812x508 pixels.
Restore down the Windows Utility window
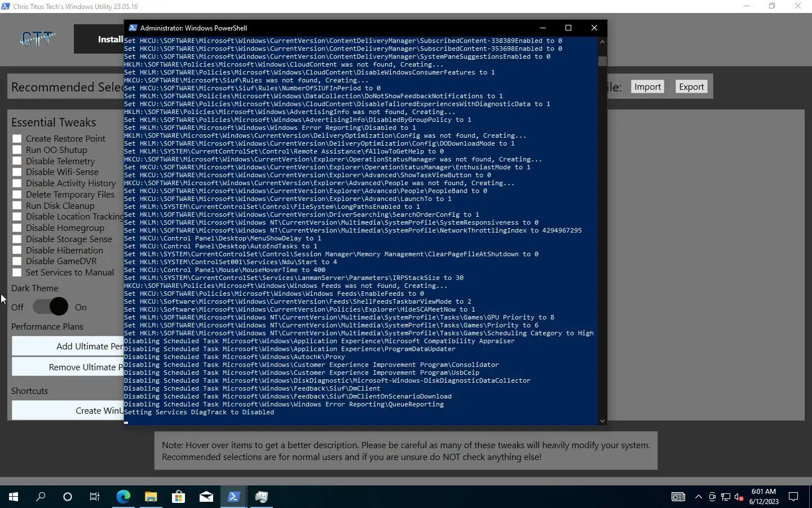click(x=772, y=6)
